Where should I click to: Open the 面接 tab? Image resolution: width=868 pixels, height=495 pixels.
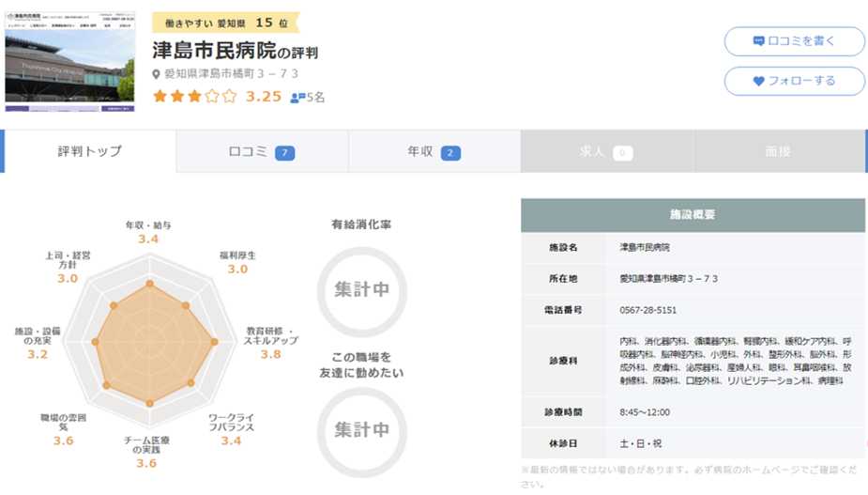coord(778,151)
